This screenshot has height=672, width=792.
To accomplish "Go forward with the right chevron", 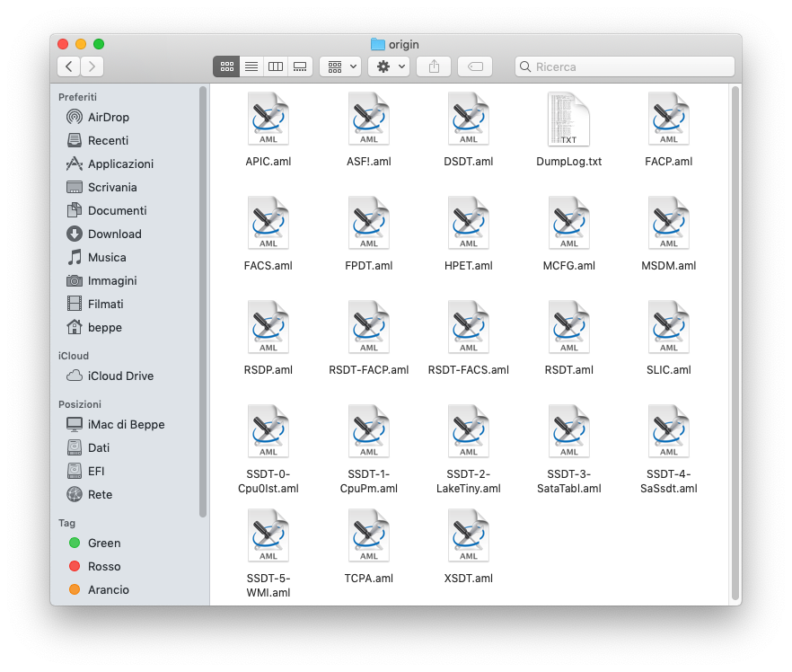I will (92, 66).
